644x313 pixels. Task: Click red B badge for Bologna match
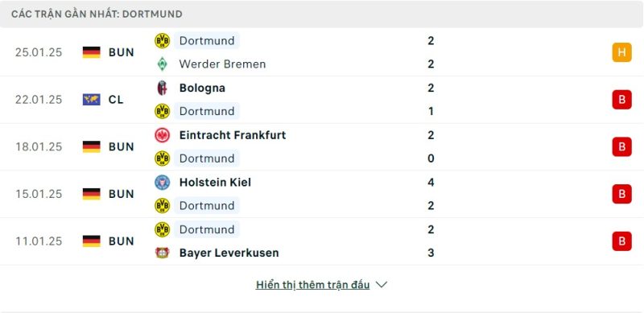pos(621,100)
